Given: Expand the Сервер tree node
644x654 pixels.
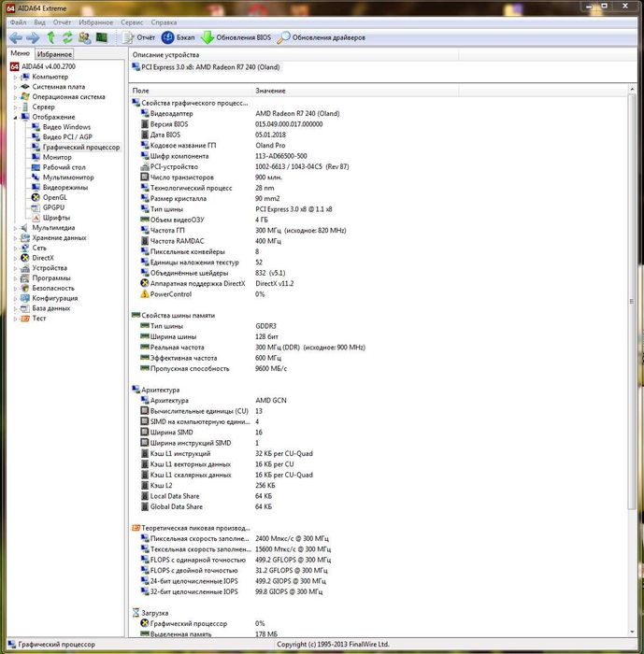Looking at the screenshot, I should (x=15, y=107).
